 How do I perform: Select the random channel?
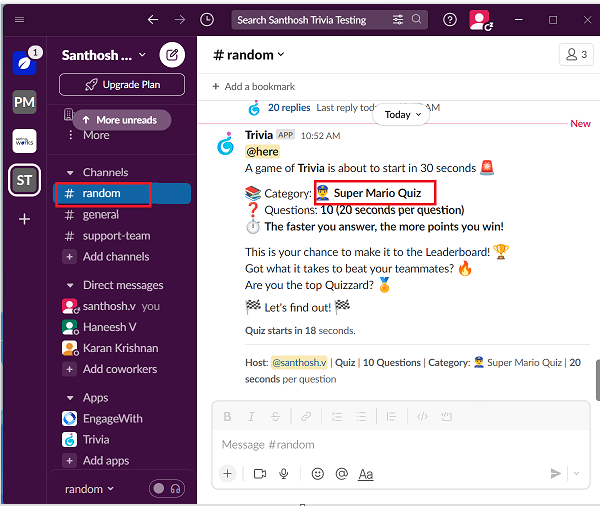122,194
